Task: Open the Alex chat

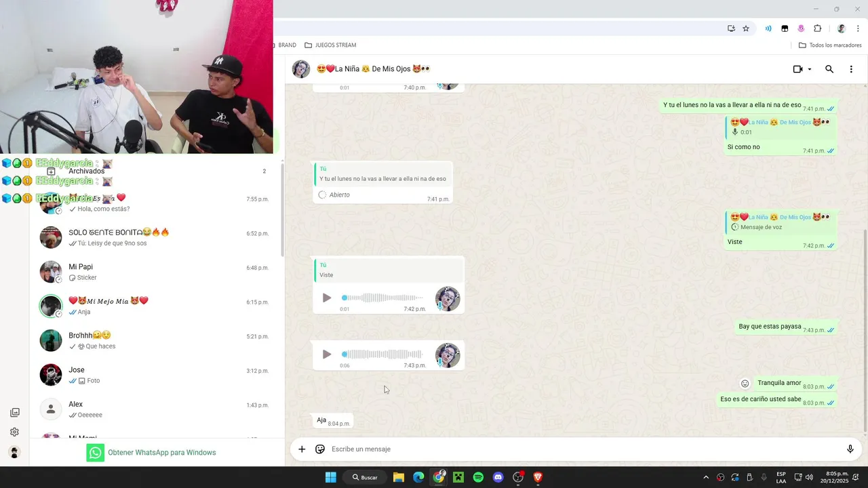Action: point(156,409)
